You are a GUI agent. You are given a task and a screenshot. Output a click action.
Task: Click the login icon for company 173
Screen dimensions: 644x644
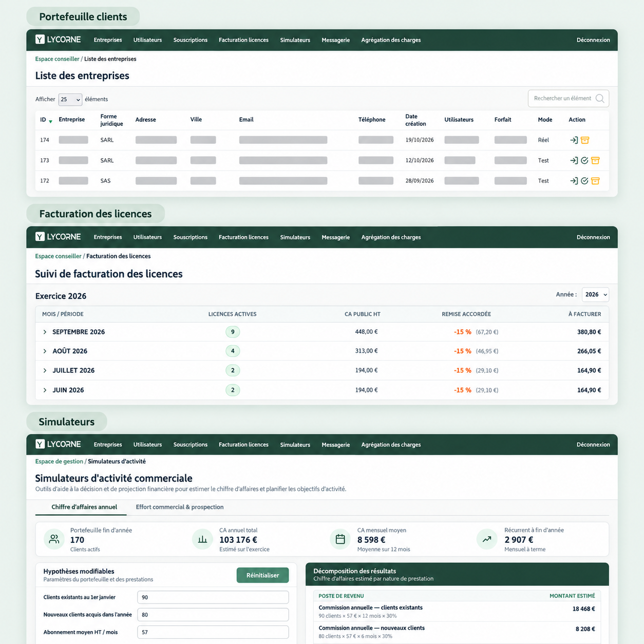(574, 161)
